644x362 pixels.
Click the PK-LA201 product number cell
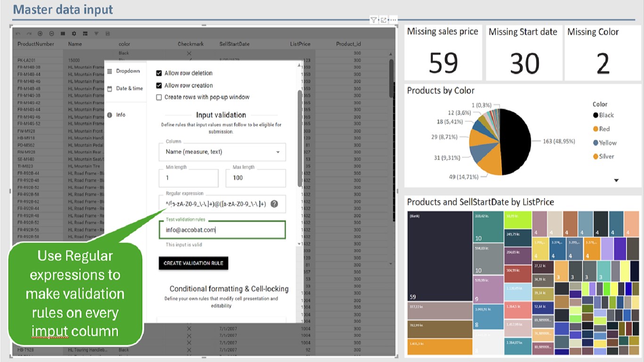click(27, 60)
